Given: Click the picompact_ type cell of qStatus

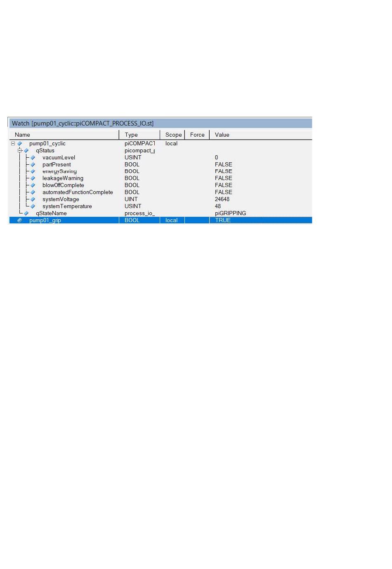Looking at the screenshot, I should [x=139, y=151].
